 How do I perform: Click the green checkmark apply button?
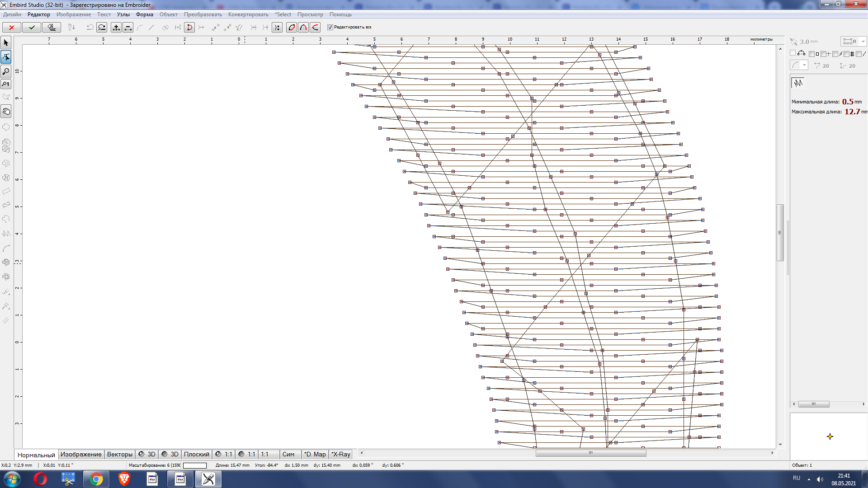[x=32, y=28]
